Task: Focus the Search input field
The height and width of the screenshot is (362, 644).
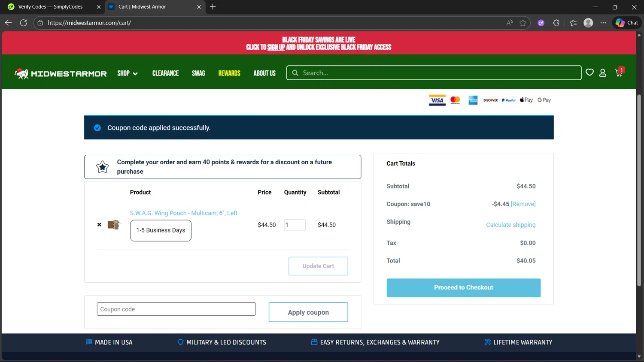Action: point(434,73)
